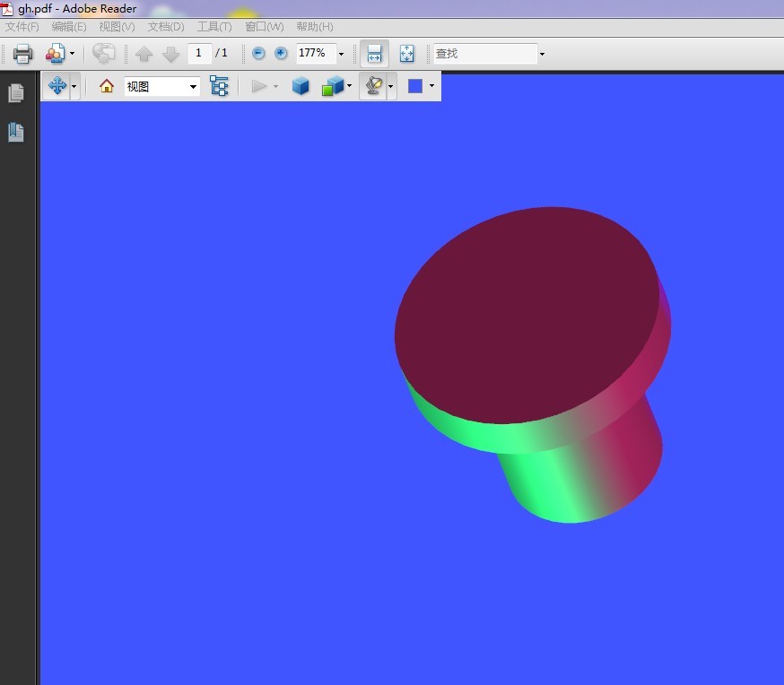Click the 3D lighting lamp icon
This screenshot has height=685, width=784.
pos(374,86)
